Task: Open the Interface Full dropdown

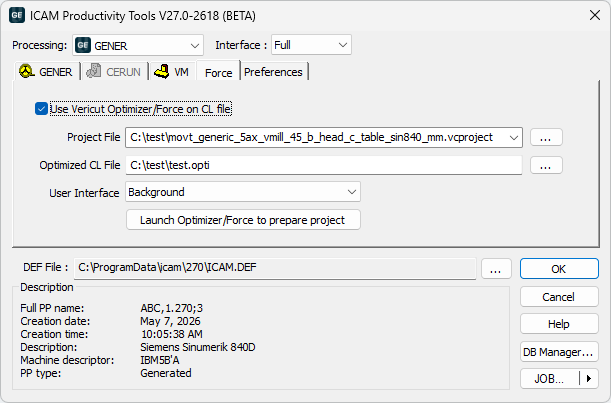Action: click(x=311, y=45)
